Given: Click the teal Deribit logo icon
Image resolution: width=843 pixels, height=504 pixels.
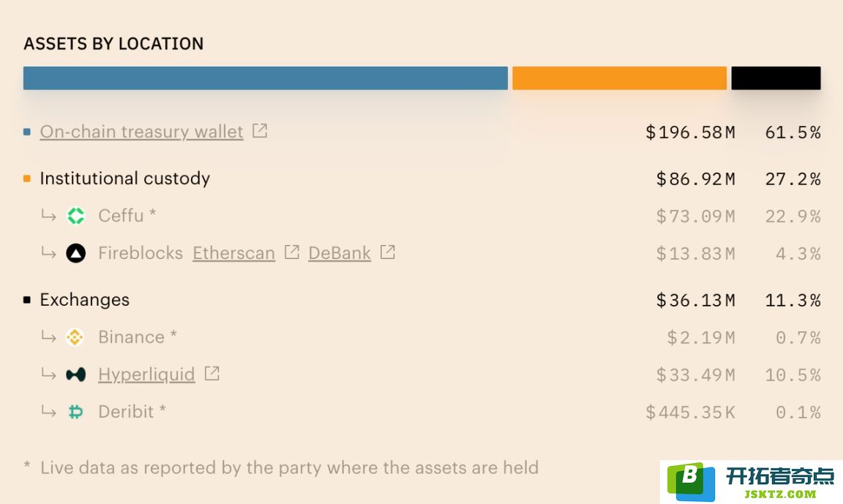Looking at the screenshot, I should coord(76,412).
